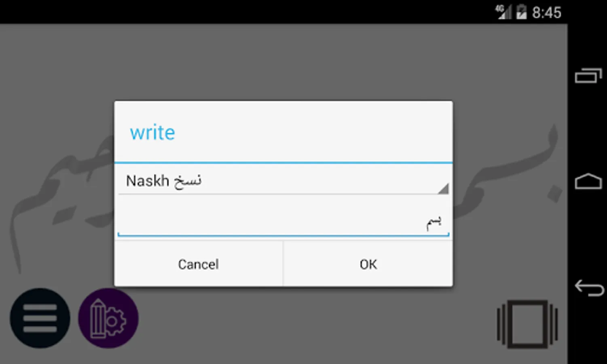Open the Naskh calligraphy style dropdown
Screen dimensions: 607x364
283,181
